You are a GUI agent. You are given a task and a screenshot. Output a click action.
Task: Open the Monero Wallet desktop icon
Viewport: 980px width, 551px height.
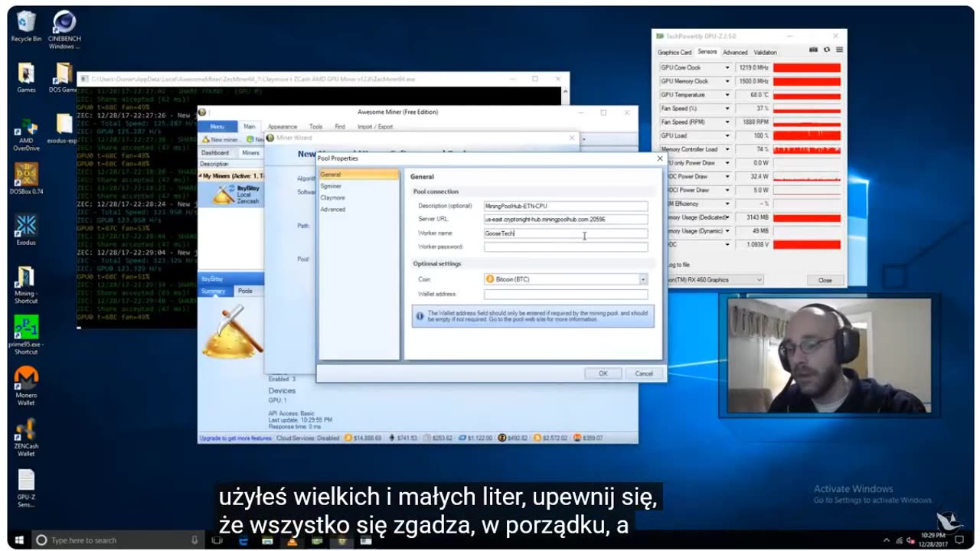pos(26,386)
